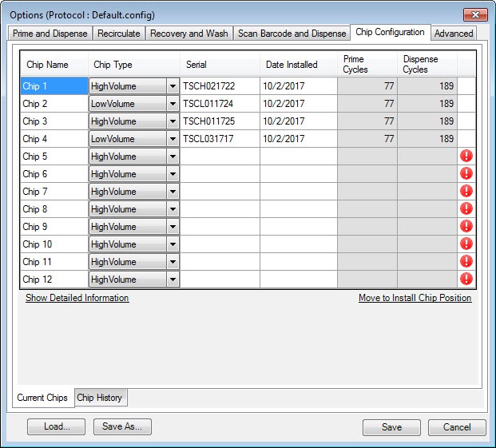The width and height of the screenshot is (496, 448).
Task: Open Chip Type dropdown for Chip 1
Action: click(x=173, y=86)
